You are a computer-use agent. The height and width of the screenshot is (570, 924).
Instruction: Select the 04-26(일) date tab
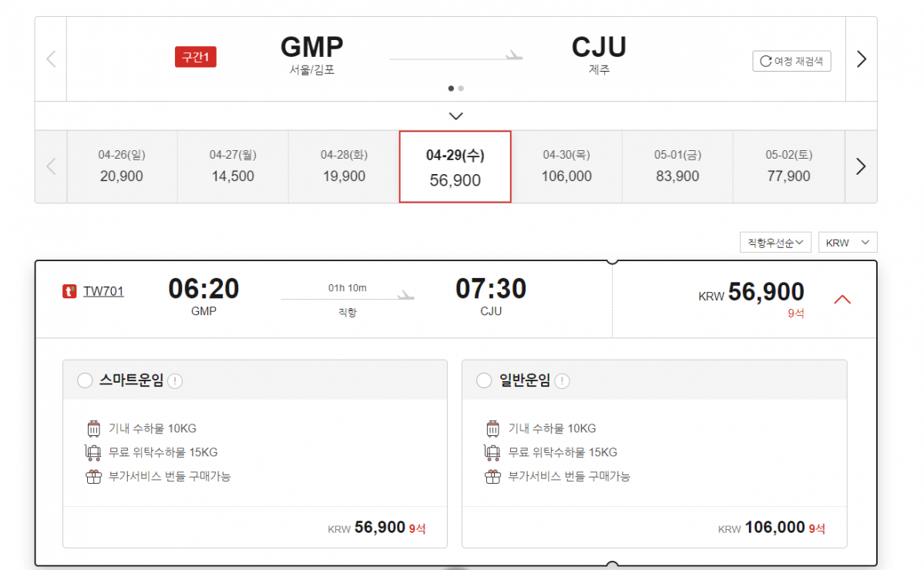coord(121,166)
